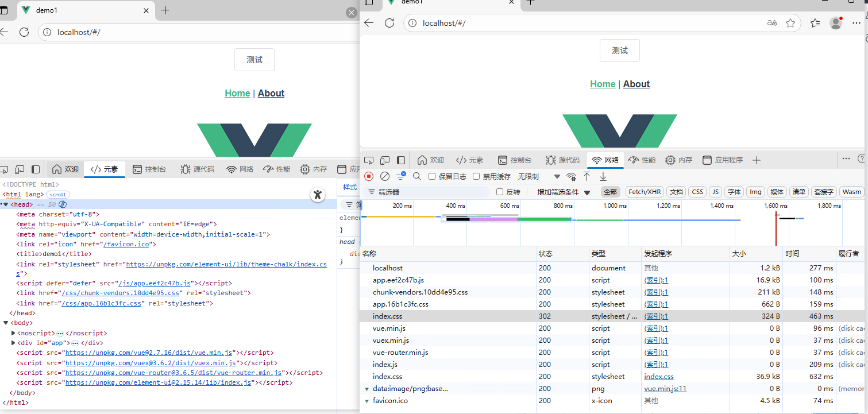868x414 pixels.
Task: Stop recording network log red button
Action: click(x=369, y=176)
